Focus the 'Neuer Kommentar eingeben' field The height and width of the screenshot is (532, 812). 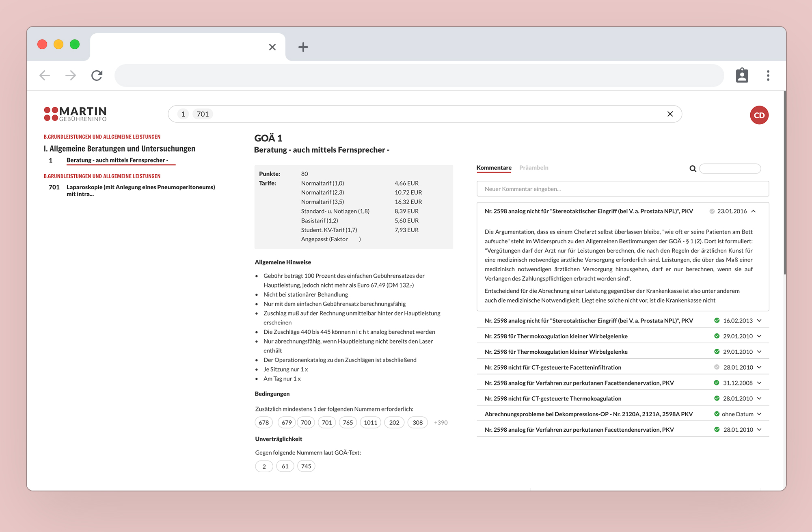click(x=622, y=189)
